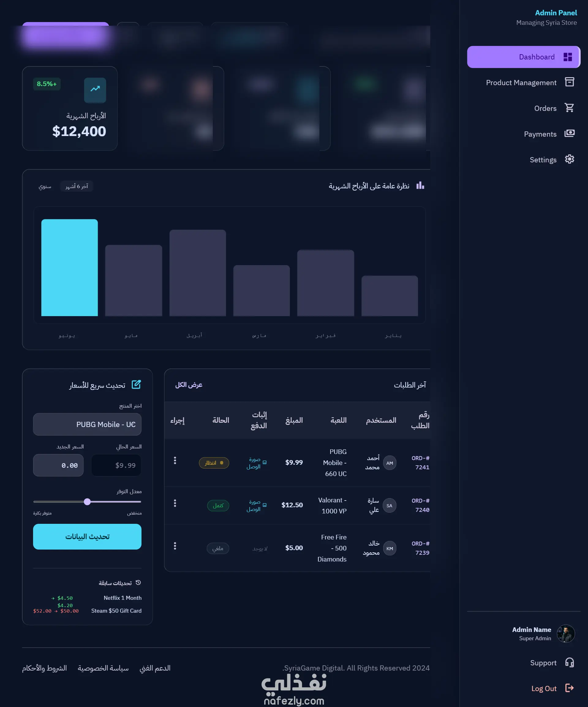Screen dimensions: 588x707
Task: Click the انتظار pending status badge
Action: click(x=214, y=463)
